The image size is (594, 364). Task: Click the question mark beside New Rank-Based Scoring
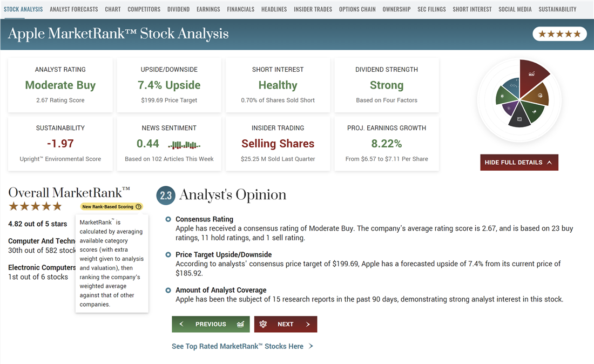(139, 207)
